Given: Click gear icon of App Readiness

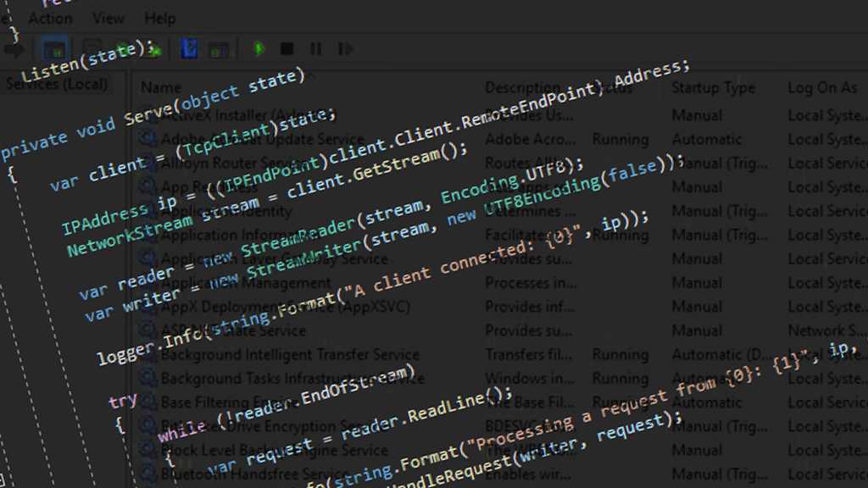Looking at the screenshot, I should (147, 186).
